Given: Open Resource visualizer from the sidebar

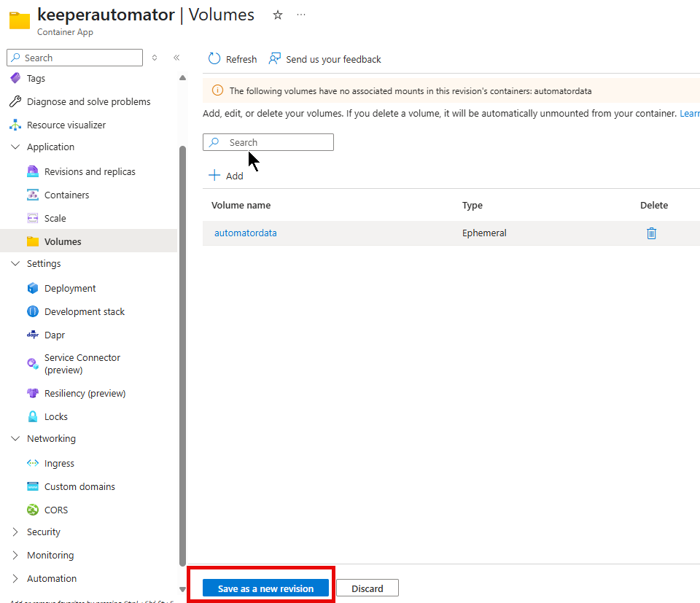Looking at the screenshot, I should [66, 125].
